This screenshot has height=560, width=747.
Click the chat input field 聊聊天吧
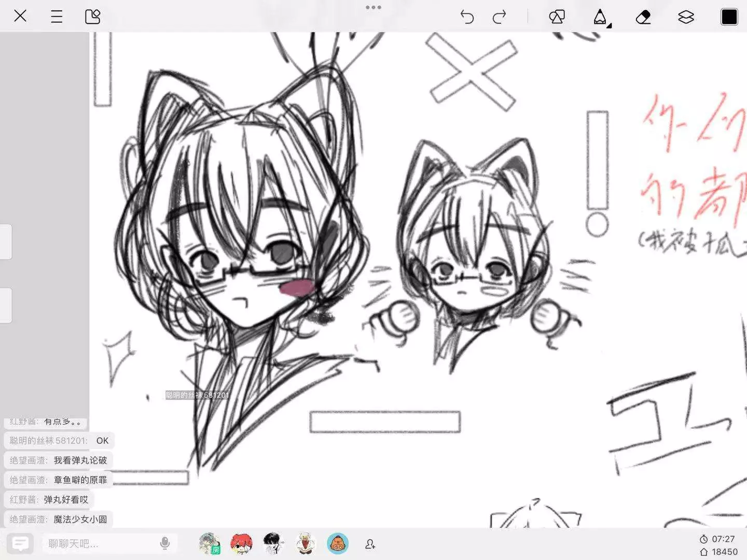coord(99,543)
